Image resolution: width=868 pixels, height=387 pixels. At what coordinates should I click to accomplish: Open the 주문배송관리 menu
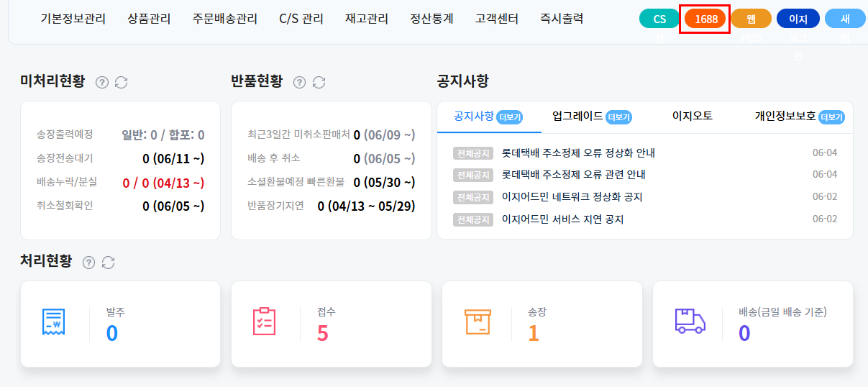[224, 19]
